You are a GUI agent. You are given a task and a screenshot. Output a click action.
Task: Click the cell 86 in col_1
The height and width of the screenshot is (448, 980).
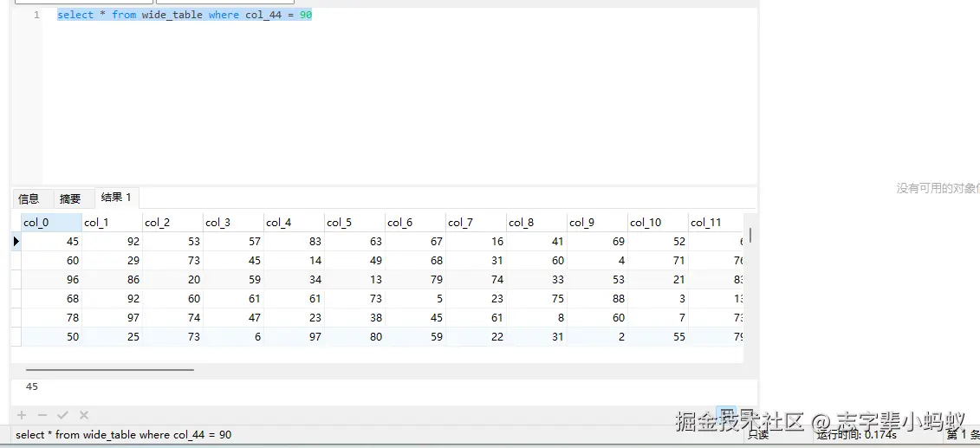pos(113,279)
